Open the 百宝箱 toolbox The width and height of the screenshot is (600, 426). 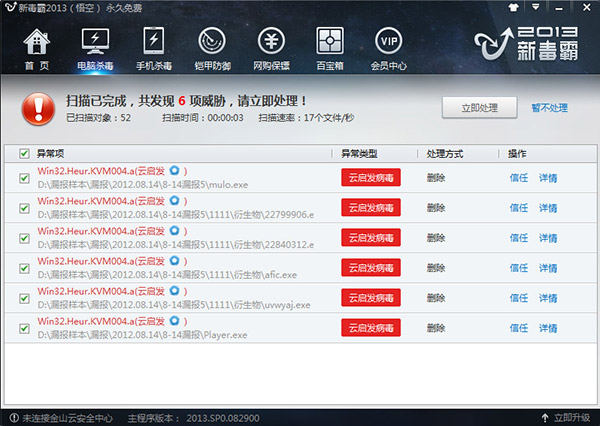coord(330,49)
